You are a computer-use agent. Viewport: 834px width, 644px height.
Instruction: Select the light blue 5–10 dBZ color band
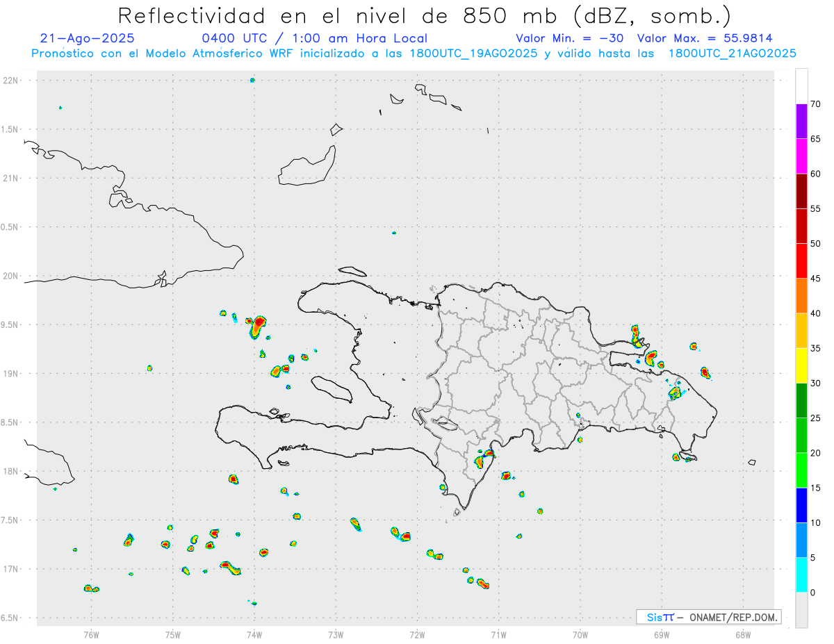801,540
